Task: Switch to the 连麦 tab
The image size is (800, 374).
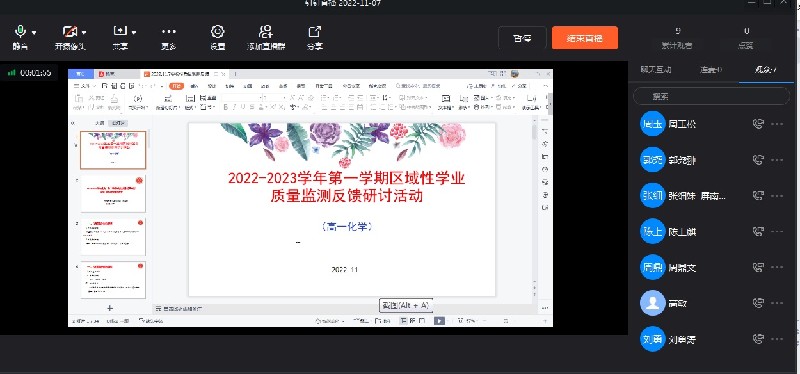Action: 711,70
